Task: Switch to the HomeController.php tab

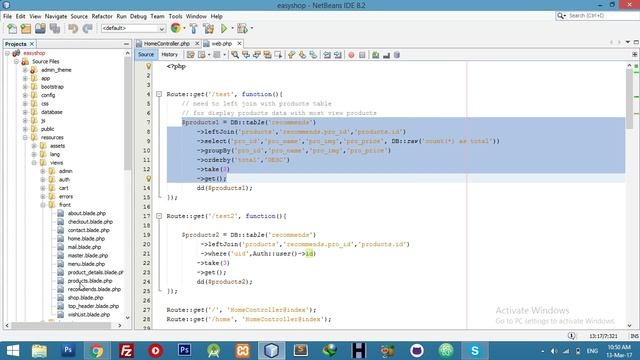Action: 167,43
